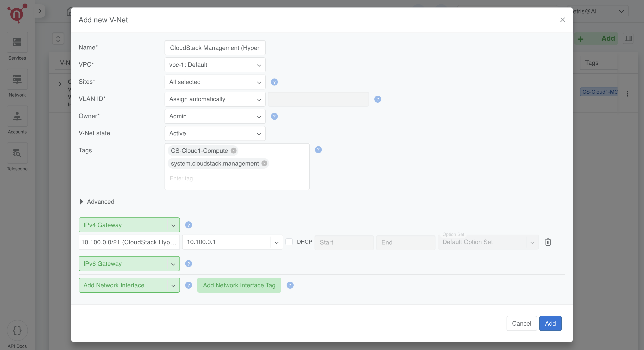Open the V-Net state dropdown
This screenshot has height=350, width=644.
coord(215,133)
